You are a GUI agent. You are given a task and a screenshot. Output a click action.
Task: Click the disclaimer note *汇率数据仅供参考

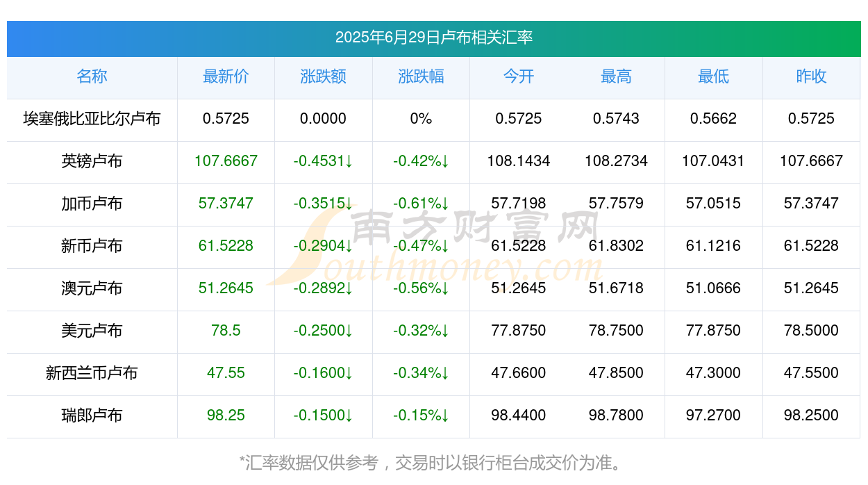(310, 463)
